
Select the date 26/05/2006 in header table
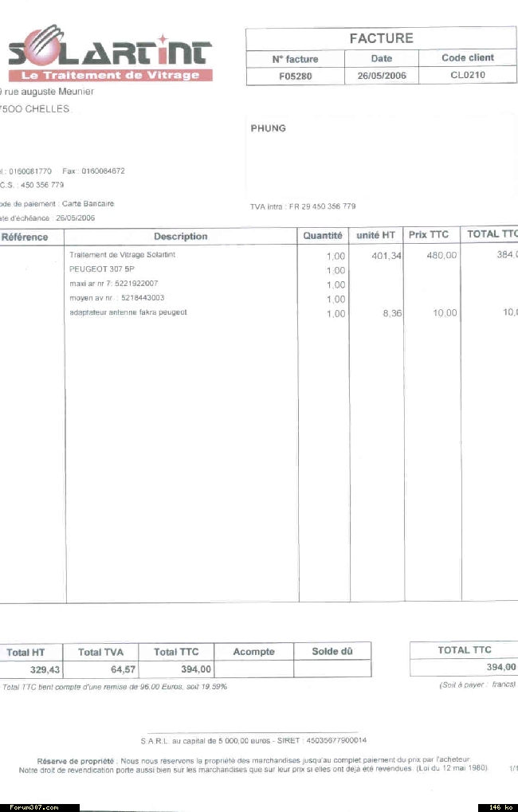click(x=382, y=76)
